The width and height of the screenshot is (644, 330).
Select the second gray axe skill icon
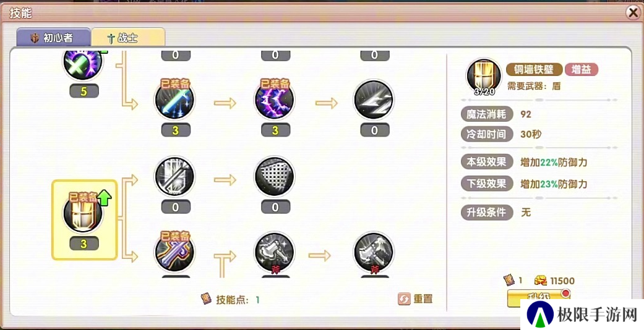(x=374, y=253)
